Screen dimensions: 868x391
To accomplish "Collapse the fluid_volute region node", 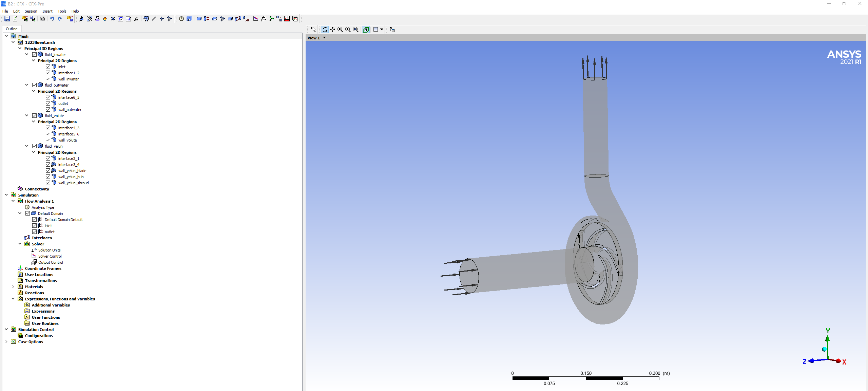I will coord(27,115).
